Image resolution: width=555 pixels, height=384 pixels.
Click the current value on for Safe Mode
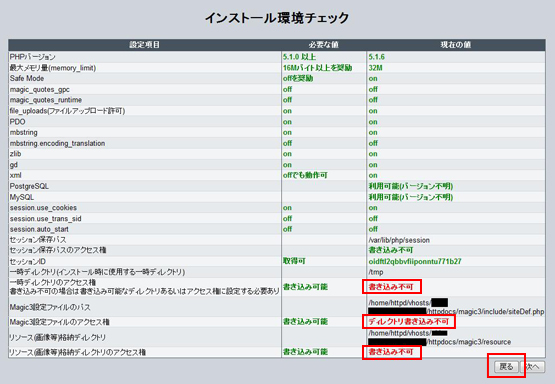click(373, 79)
